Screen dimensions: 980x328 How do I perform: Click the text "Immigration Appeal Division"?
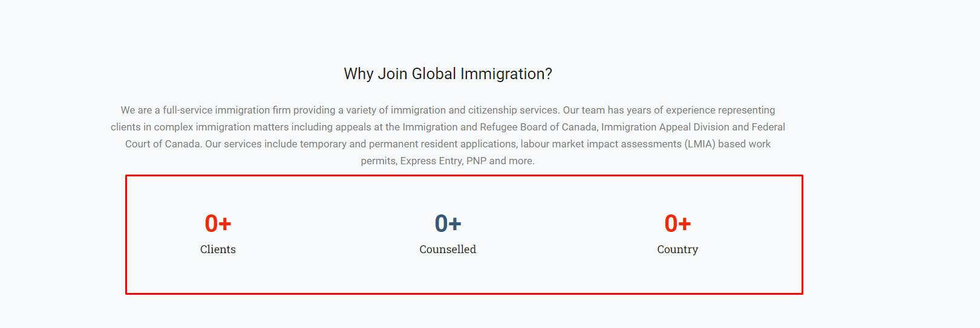[665, 127]
